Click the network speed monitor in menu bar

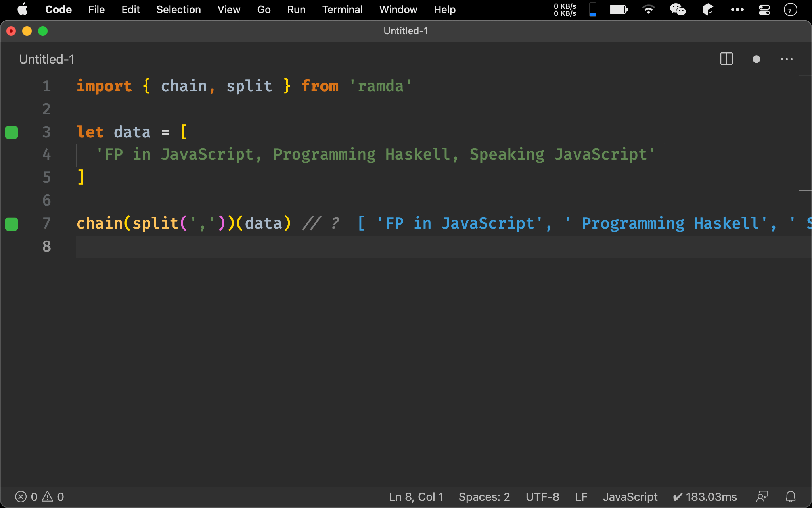[x=565, y=10]
